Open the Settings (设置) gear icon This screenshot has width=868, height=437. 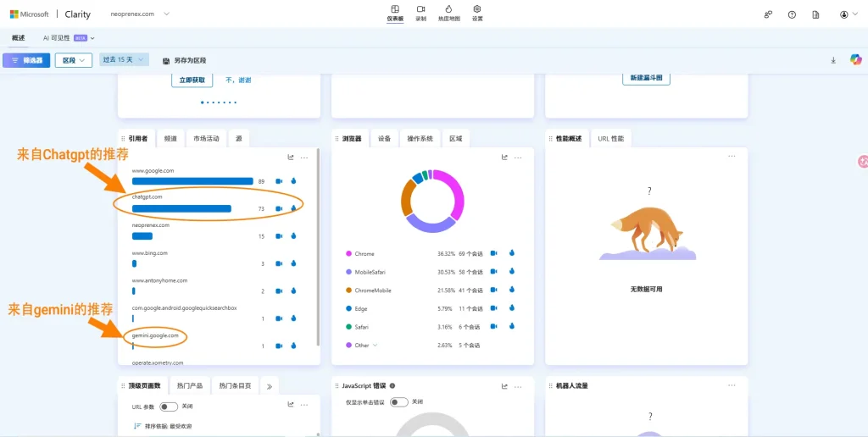tap(477, 9)
